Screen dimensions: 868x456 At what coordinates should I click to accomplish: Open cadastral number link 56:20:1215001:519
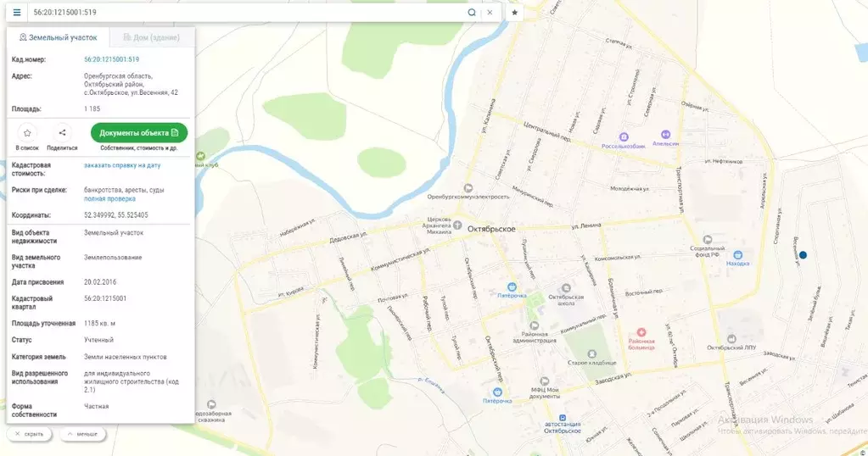(111, 59)
